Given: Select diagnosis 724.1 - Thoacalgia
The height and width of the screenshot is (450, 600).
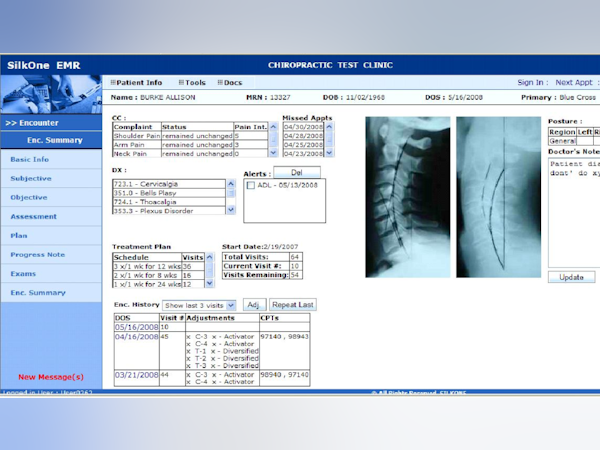Looking at the screenshot, I should (x=169, y=202).
